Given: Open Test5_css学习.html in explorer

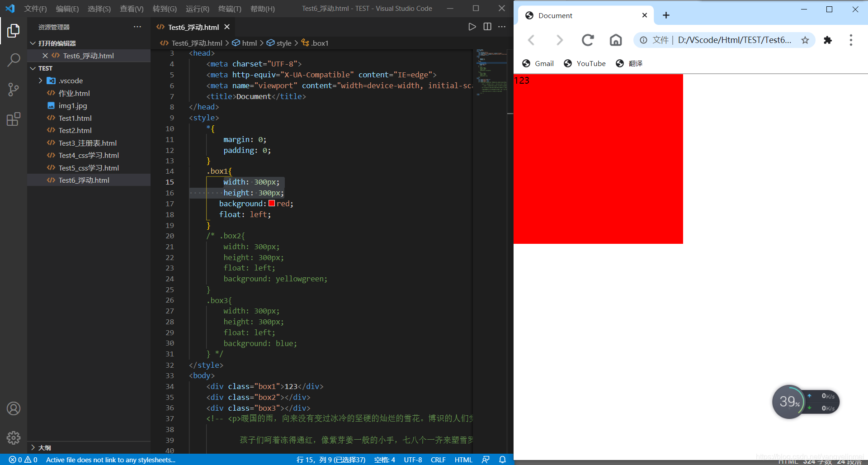Looking at the screenshot, I should point(89,168).
